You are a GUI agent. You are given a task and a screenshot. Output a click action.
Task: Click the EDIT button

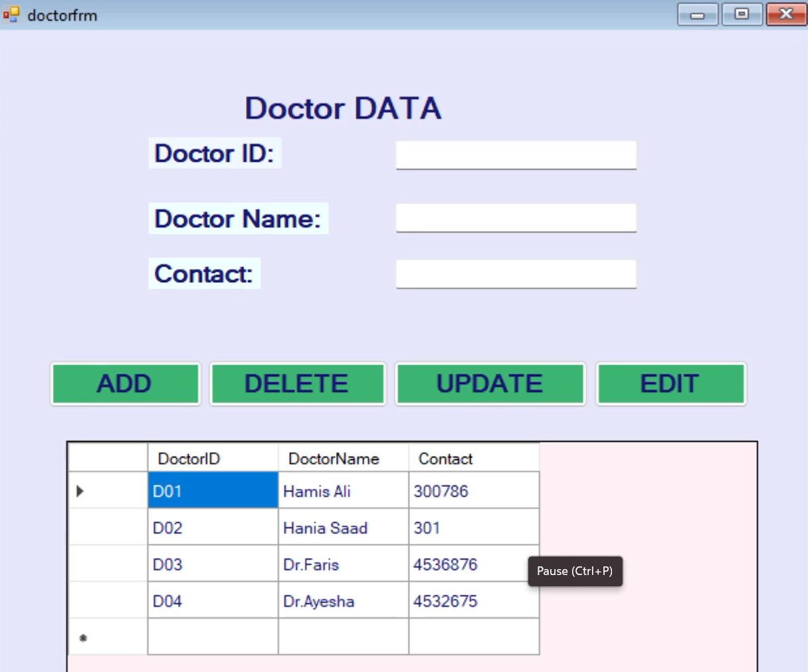(671, 384)
